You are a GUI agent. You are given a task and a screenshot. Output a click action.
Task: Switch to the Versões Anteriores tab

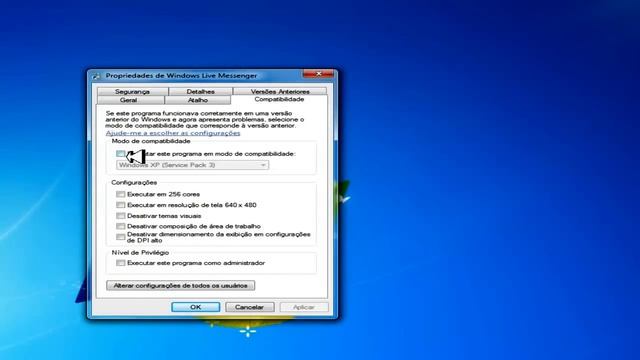[280, 91]
